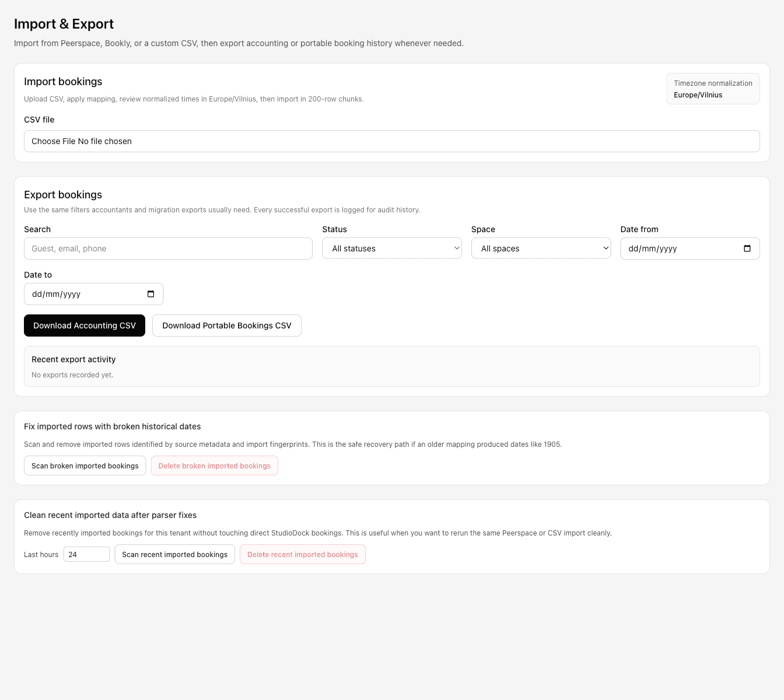
Task: Open the calendar picker on Date from field
Action: coord(747,248)
